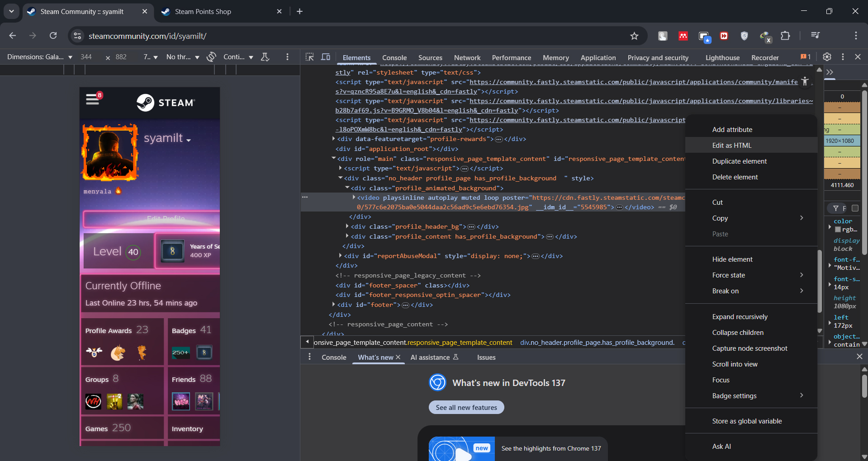The height and width of the screenshot is (461, 868).
Task: Click the picture-in-picture star extension icon
Action: click(704, 37)
